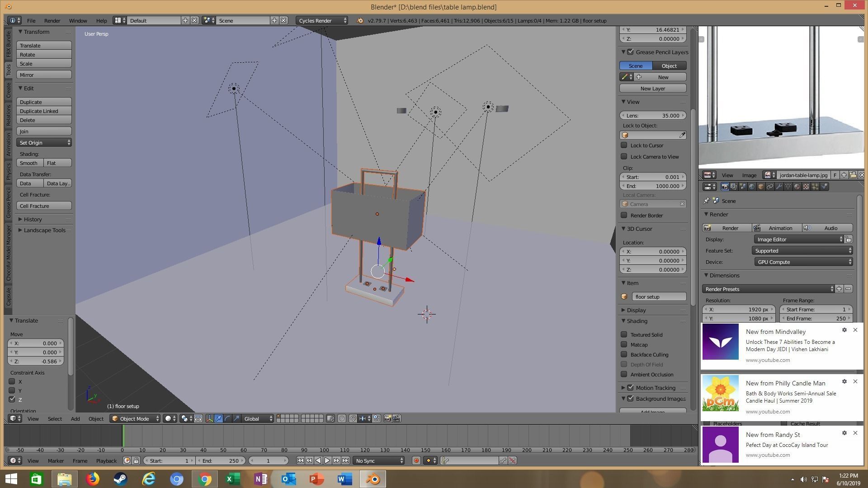Open the World properties tab

tap(752, 187)
